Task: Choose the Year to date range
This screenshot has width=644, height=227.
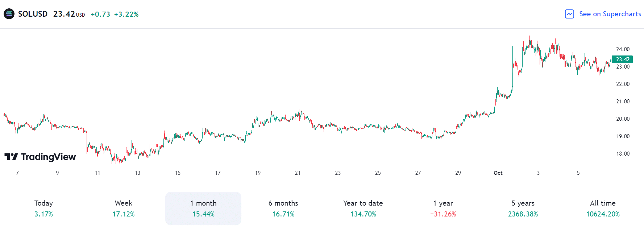Action: pyautogui.click(x=363, y=209)
